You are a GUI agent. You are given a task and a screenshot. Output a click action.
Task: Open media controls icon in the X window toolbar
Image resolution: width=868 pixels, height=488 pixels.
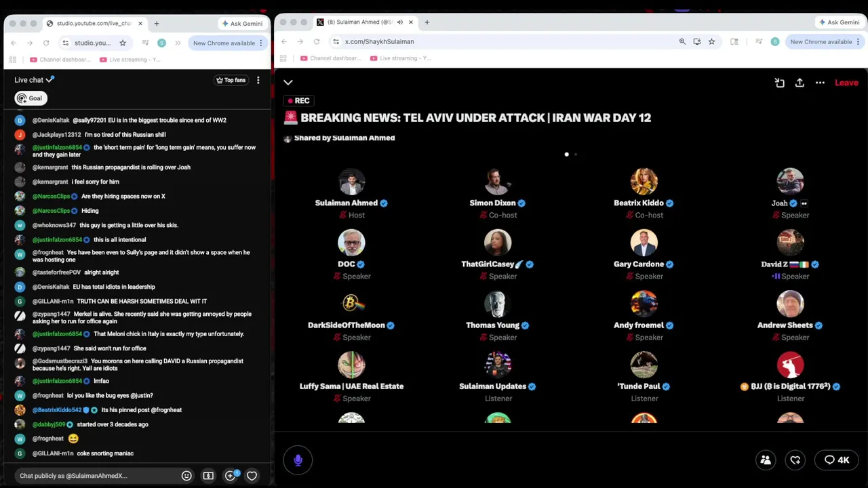click(x=759, y=41)
